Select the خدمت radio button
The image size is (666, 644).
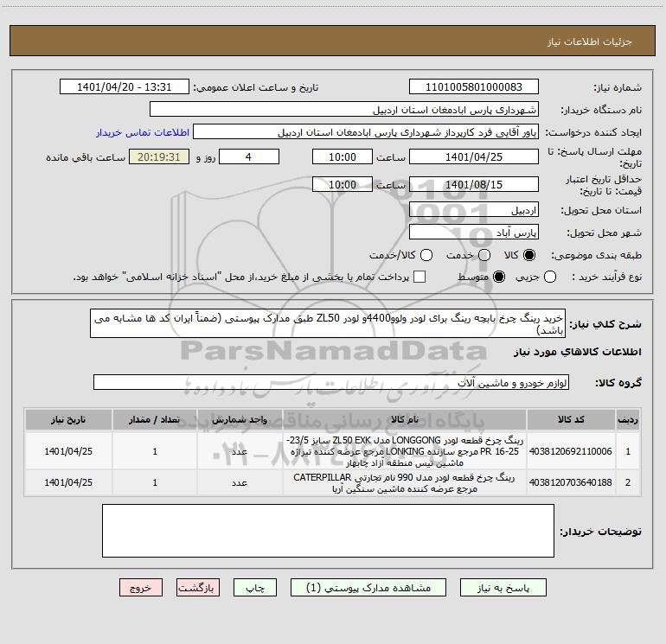click(x=484, y=255)
